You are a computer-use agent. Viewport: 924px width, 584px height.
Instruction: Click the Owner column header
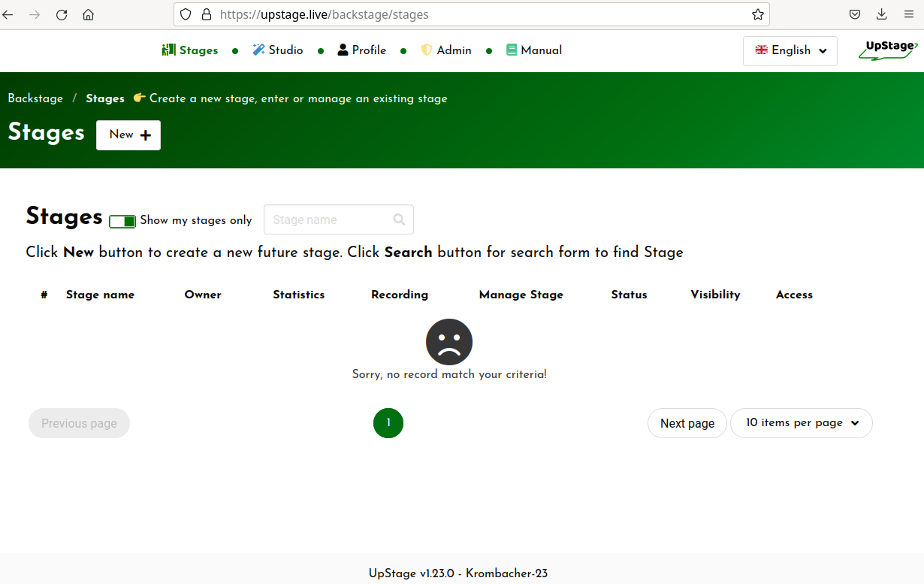(203, 295)
